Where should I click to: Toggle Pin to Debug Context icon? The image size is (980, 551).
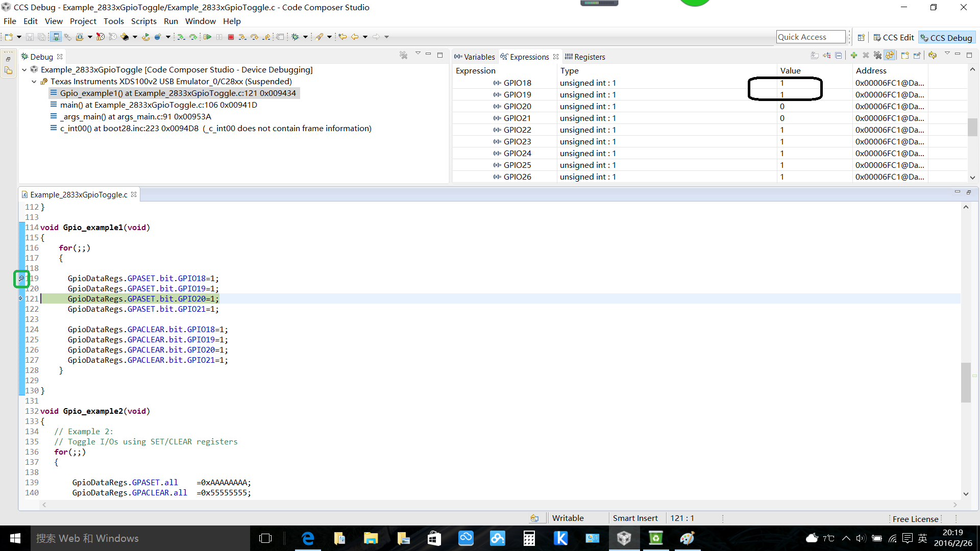pyautogui.click(x=917, y=55)
